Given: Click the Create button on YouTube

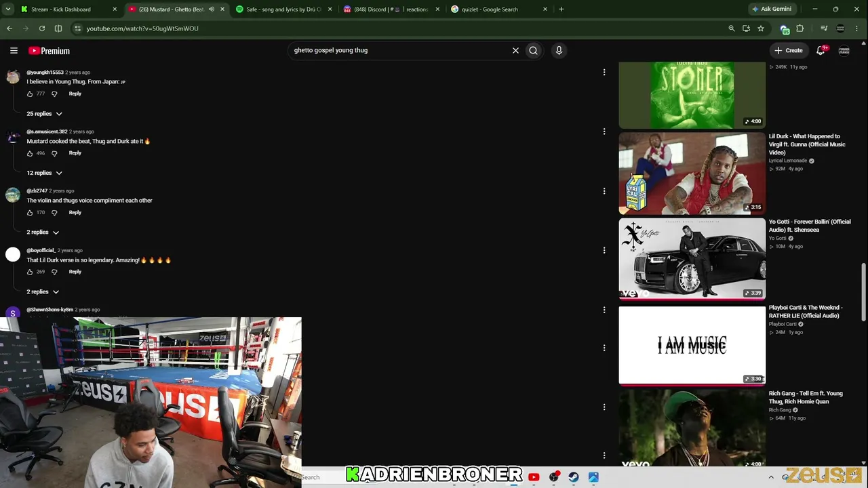Looking at the screenshot, I should (789, 50).
